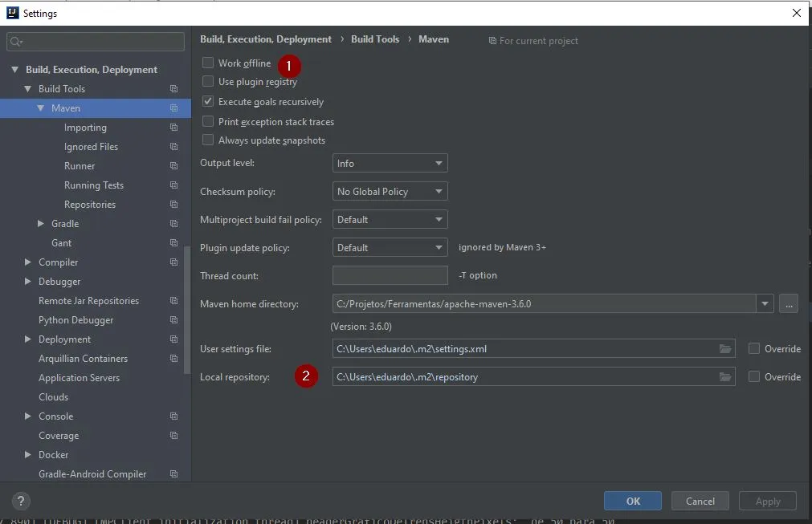This screenshot has width=812, height=524.
Task: Click the project-level icon beside Remote Jar Repositories
Action: [174, 301]
